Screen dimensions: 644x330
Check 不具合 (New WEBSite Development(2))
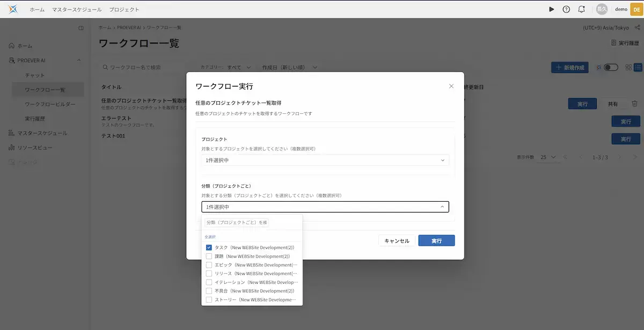pos(209,291)
